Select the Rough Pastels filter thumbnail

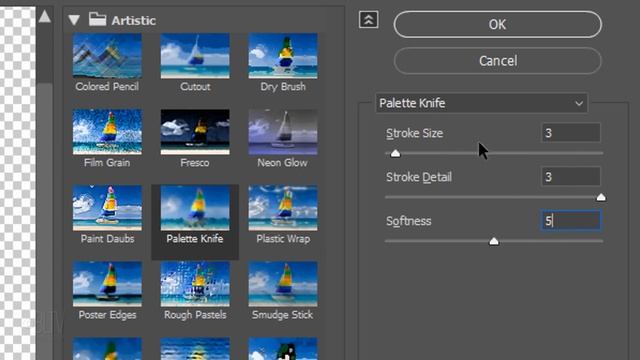195,284
